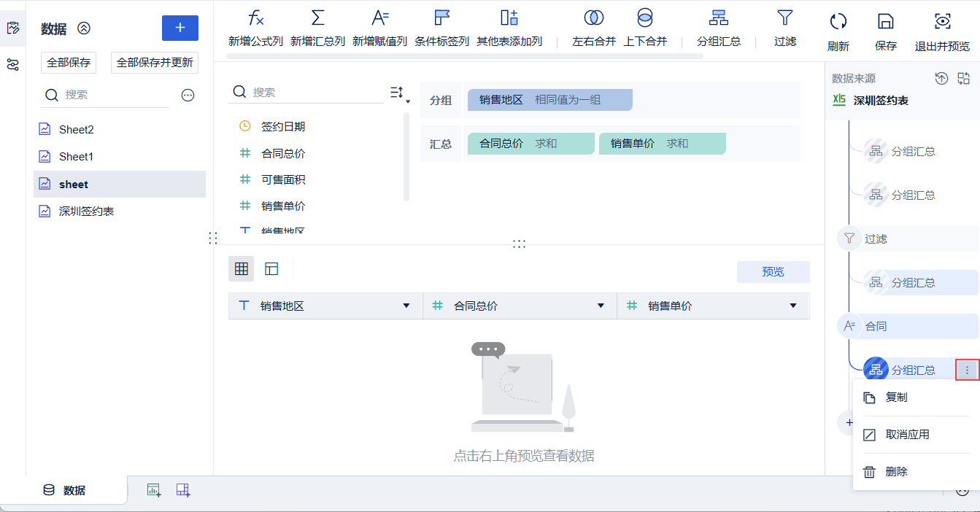Open the 左右合并 merge tool
The image size is (980, 512).
point(594,18)
